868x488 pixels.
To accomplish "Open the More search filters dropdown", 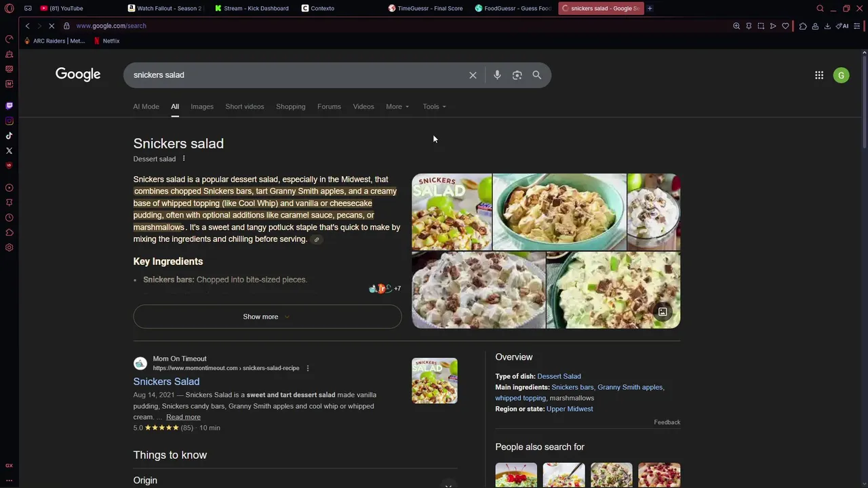I will click(x=397, y=106).
